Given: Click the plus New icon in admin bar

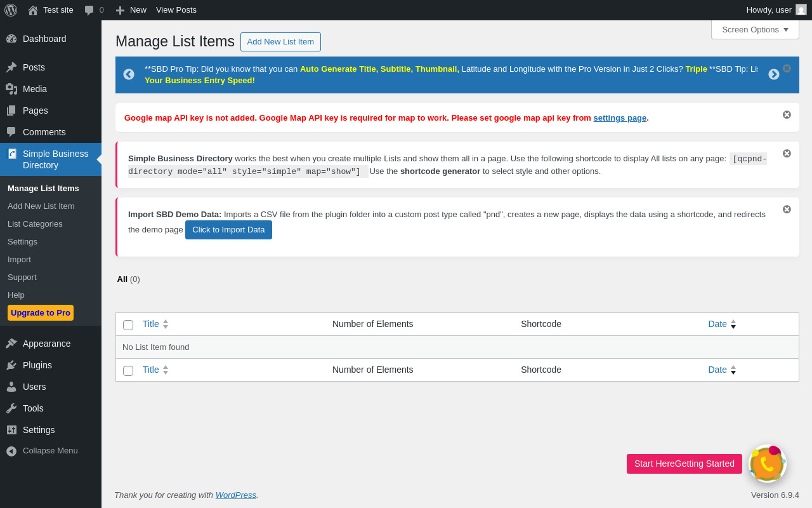Looking at the screenshot, I should (x=120, y=10).
